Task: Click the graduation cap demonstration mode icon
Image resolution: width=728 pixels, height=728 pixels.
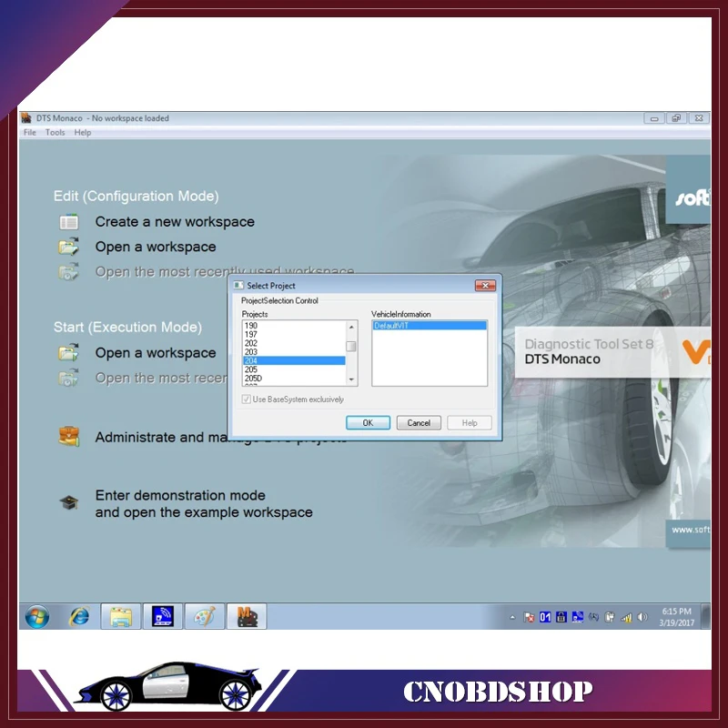Action: click(x=69, y=502)
